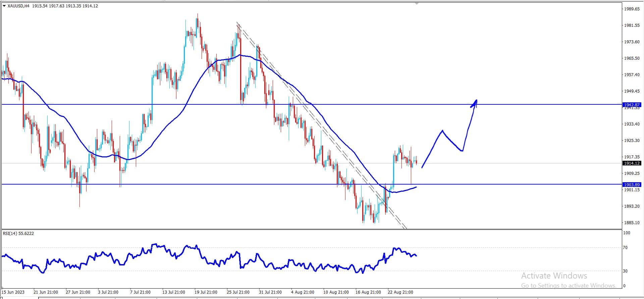The image size is (644, 299).
Task: Click the 13 Jul 21:00 time label
Action: coord(173,292)
